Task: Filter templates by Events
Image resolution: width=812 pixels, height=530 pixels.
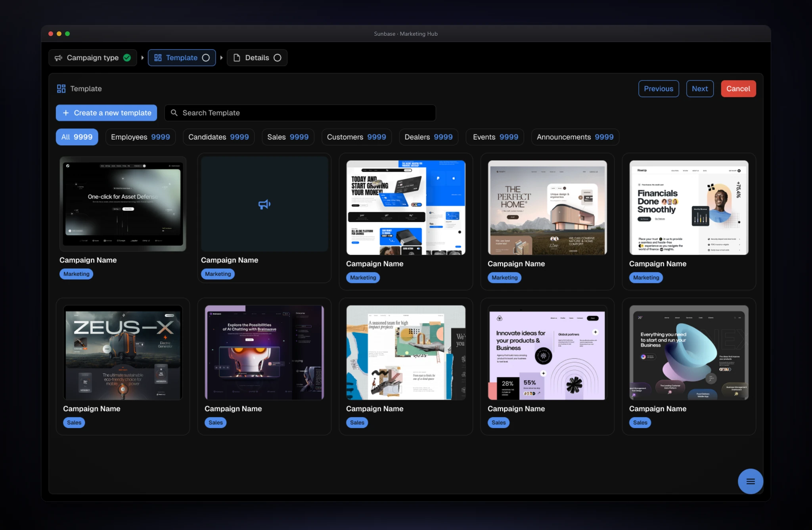Action: tap(495, 137)
